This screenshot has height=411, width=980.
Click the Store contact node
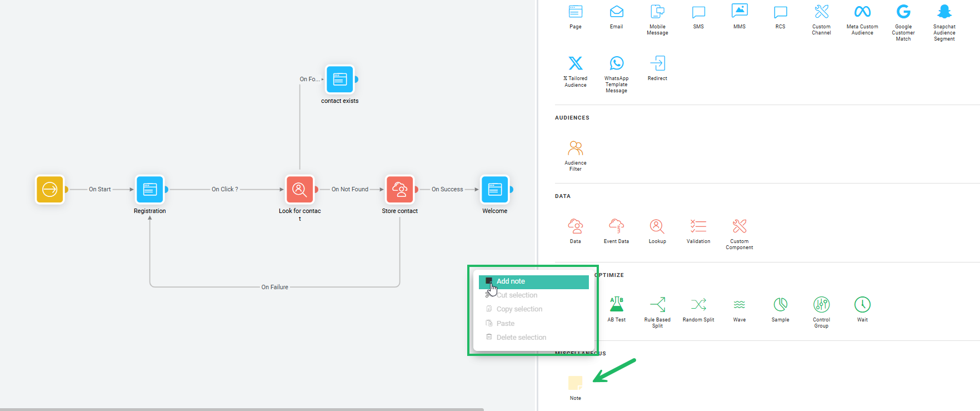pyautogui.click(x=400, y=190)
